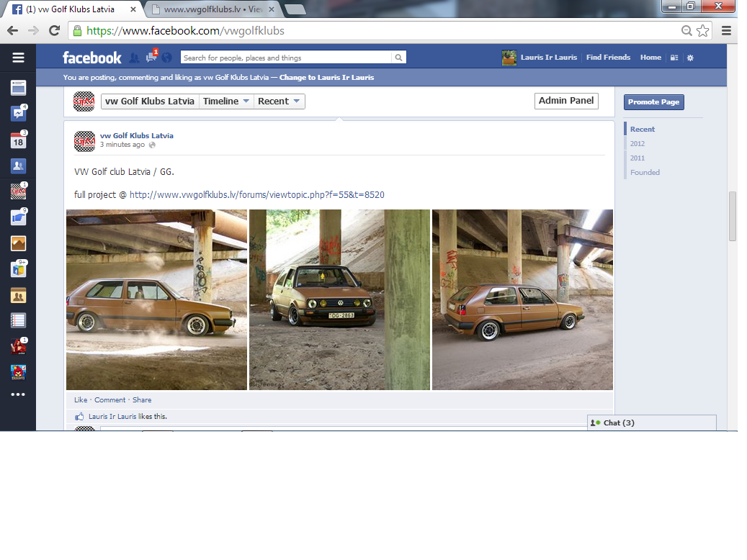Expand the Recent dropdown in page header
This screenshot has height=560, width=747.
279,101
